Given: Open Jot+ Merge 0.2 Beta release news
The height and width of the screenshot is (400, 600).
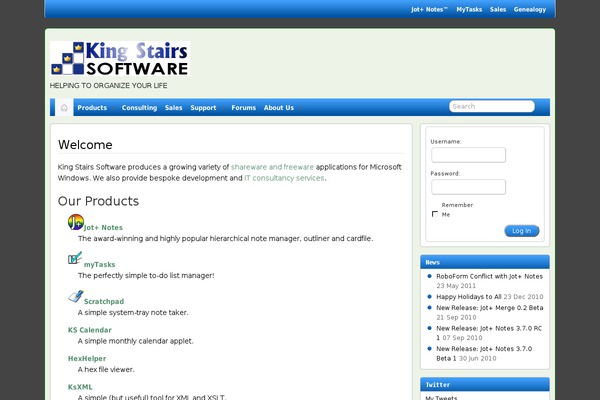Looking at the screenshot, I should pyautogui.click(x=490, y=308).
